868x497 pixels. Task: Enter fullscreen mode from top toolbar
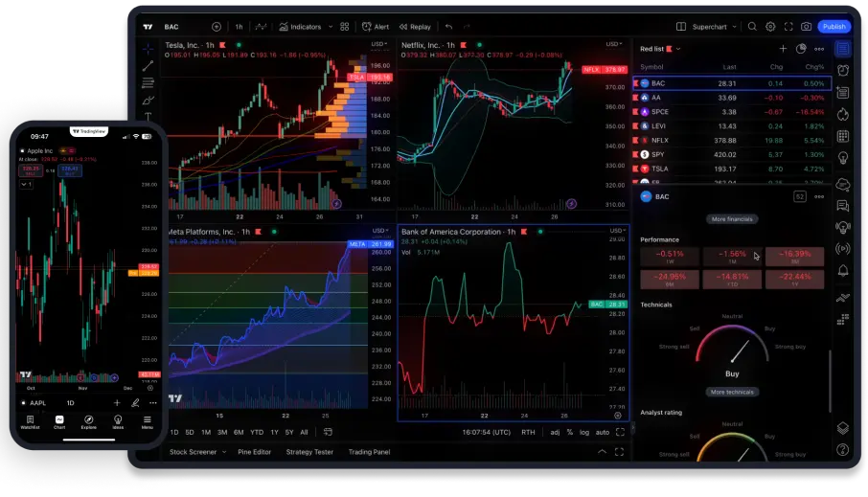[788, 27]
